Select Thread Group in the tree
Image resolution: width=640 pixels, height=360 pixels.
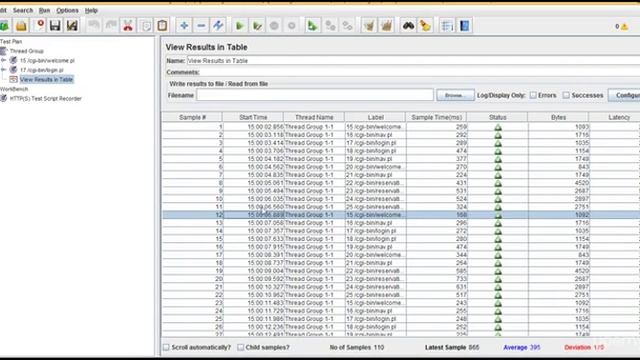(x=27, y=51)
